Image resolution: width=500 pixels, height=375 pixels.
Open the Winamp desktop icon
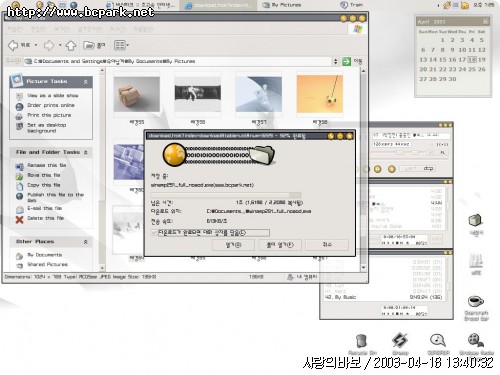(400, 340)
